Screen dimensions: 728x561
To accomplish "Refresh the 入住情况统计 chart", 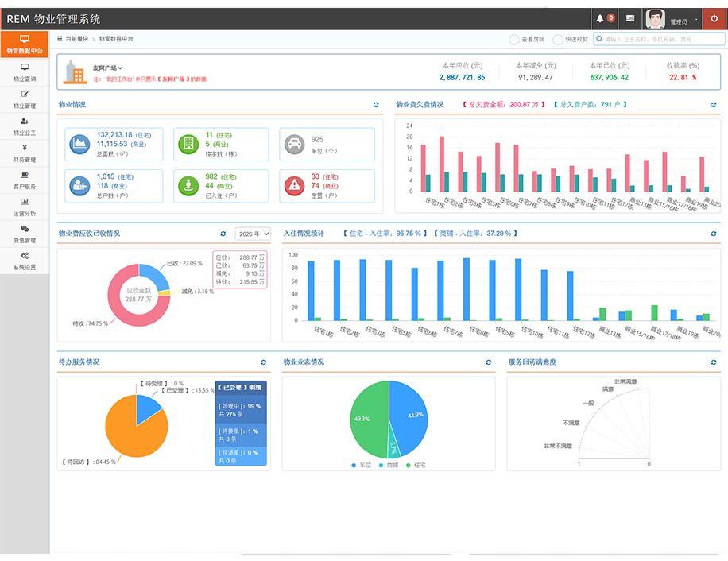I will pyautogui.click(x=714, y=234).
